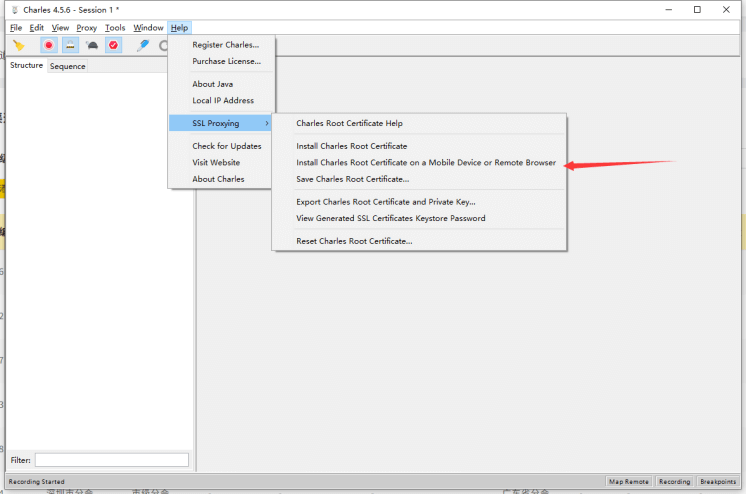The image size is (746, 494).
Task: Switch to the Structure tab
Action: tap(27, 65)
